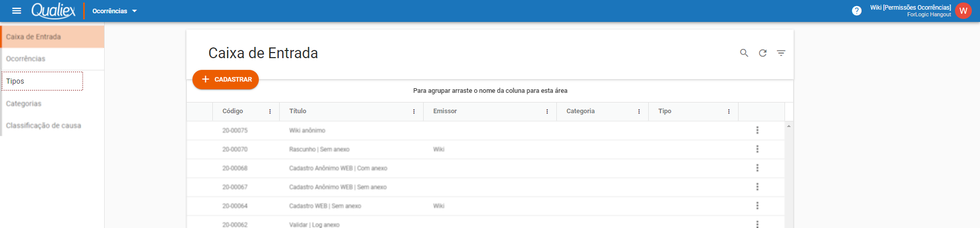Click Wiki emissor in row 20-00070
The width and height of the screenshot is (980, 228).
click(438, 149)
